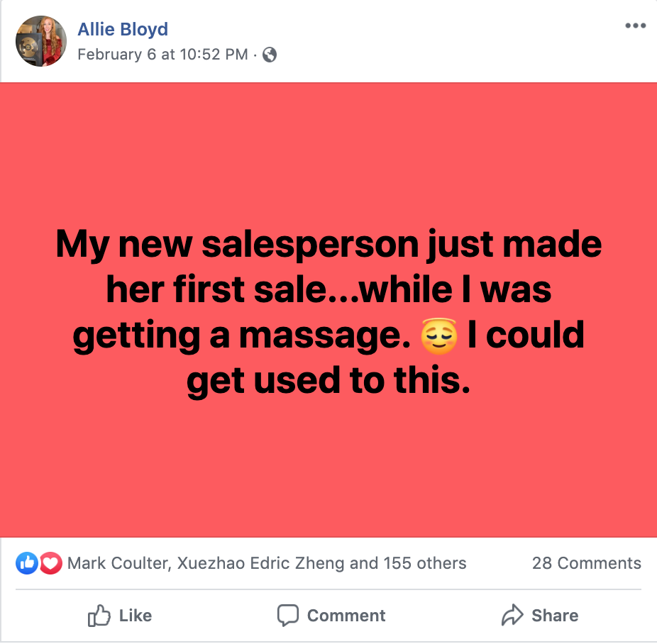Click the curved arrow Share icon
657x644 pixels.
(x=512, y=616)
